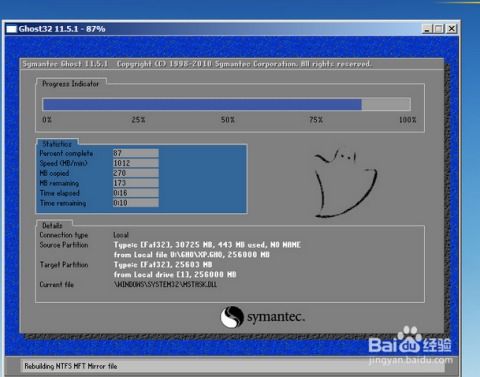Click the Time remaining value box

pyautogui.click(x=135, y=203)
